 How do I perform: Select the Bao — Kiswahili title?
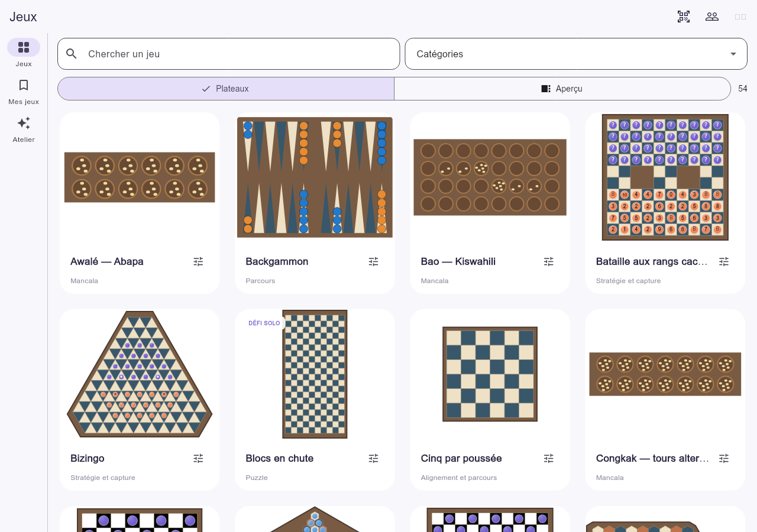[x=458, y=261]
